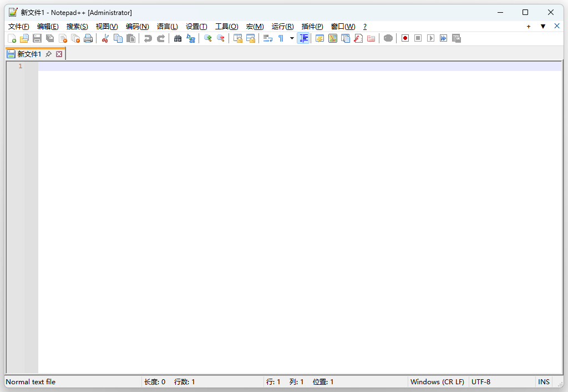
Task: Click the Close All documents toolbar icon
Action: (75, 38)
